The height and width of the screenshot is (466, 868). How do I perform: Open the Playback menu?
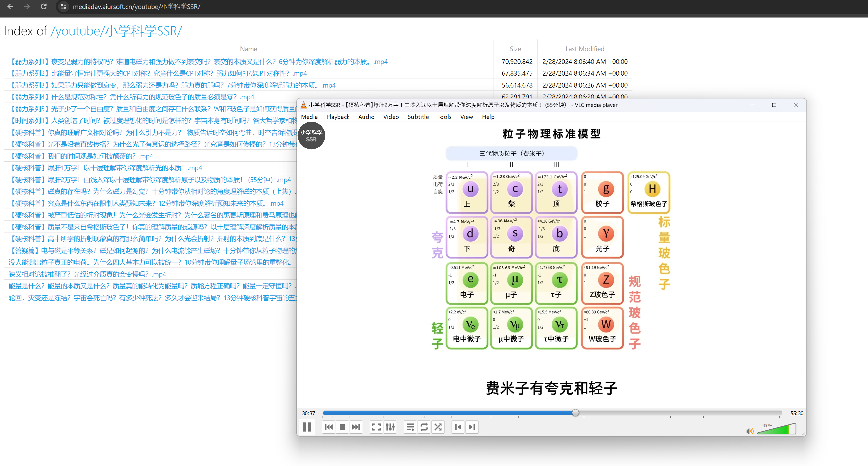coord(338,116)
